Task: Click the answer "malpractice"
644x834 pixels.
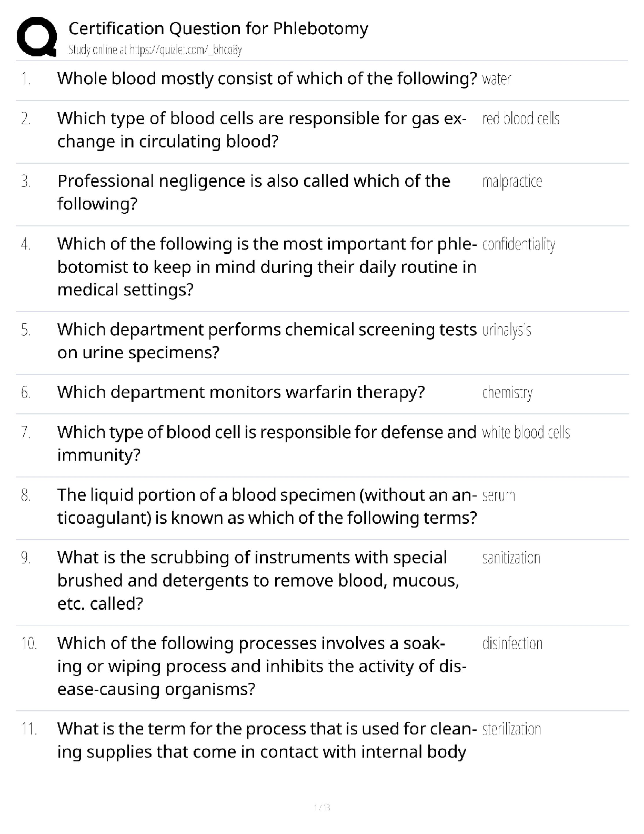Action: click(512, 181)
